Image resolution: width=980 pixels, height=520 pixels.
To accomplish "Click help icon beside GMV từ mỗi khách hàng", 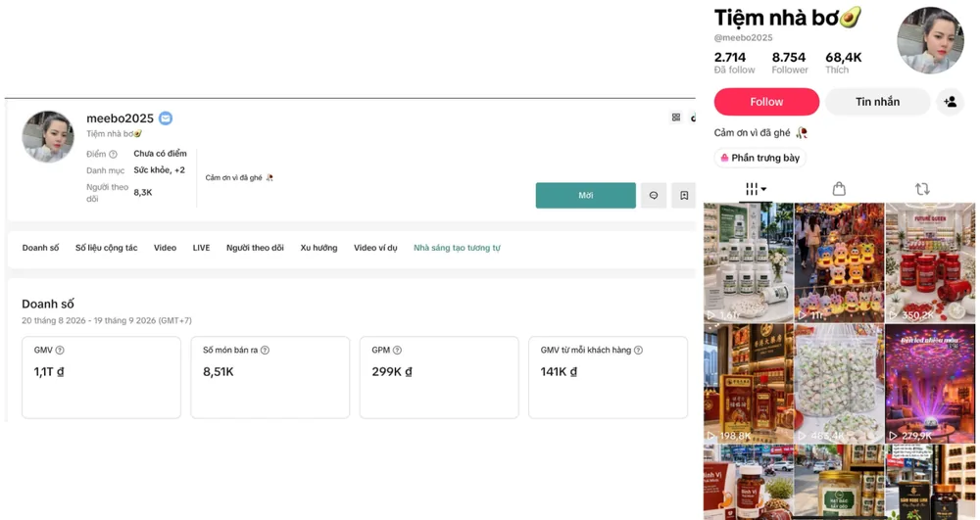I will pos(638,351).
